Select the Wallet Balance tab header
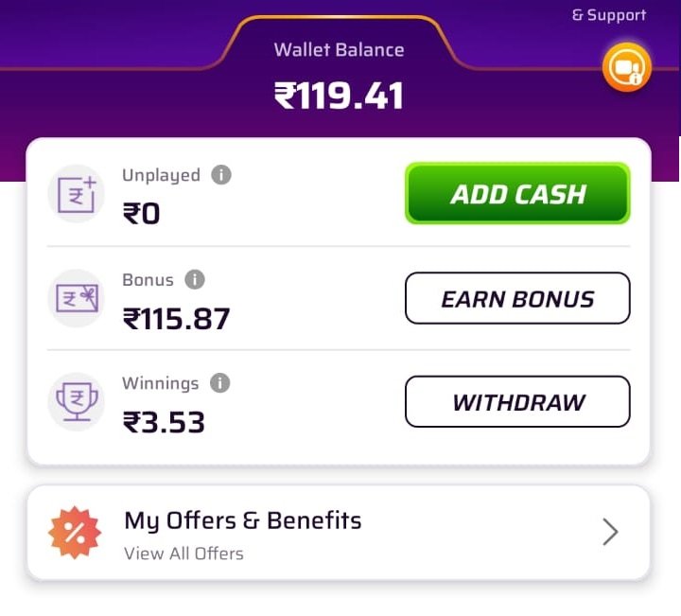This screenshot has height=616, width=681. 339,49
